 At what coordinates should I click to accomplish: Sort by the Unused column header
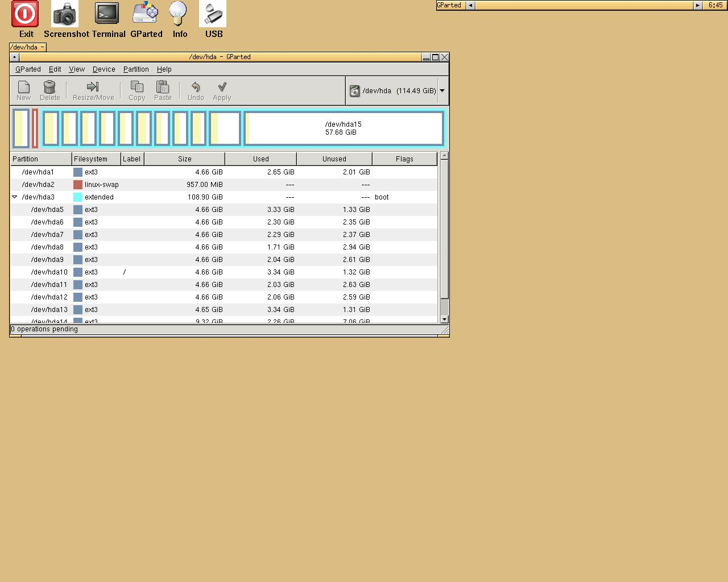[334, 159]
